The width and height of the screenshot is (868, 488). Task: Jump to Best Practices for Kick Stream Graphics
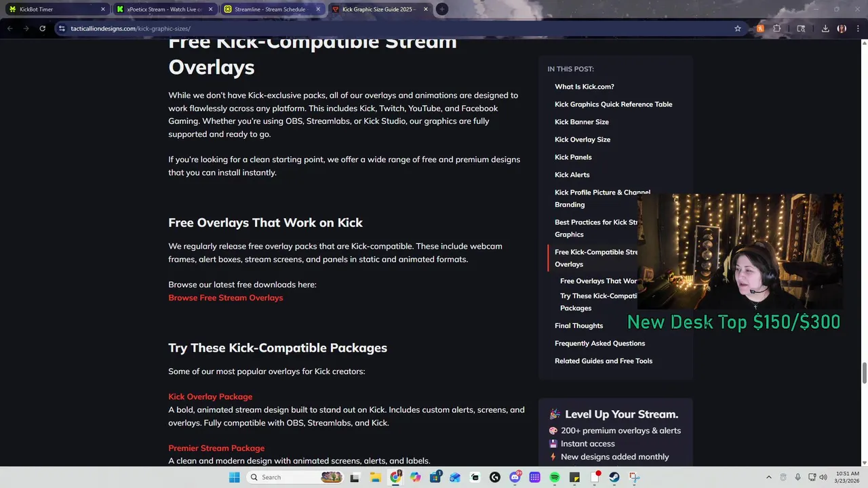596,228
